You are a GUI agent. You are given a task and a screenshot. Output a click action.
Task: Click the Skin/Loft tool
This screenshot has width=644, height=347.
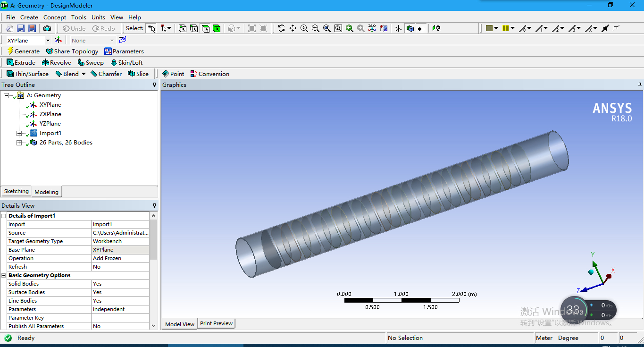point(126,62)
